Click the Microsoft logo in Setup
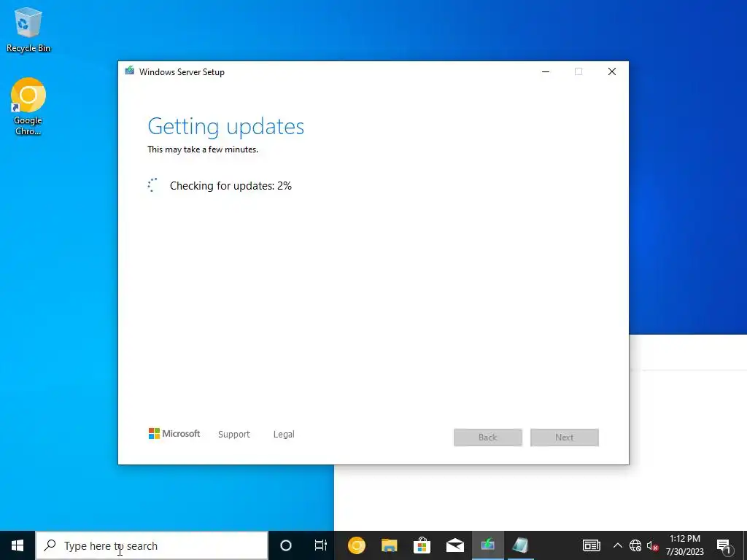Screen dimensions: 747x560 coord(174,434)
